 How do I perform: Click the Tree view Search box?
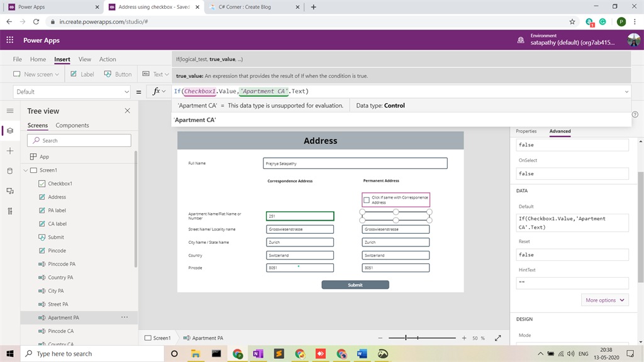[x=79, y=140]
